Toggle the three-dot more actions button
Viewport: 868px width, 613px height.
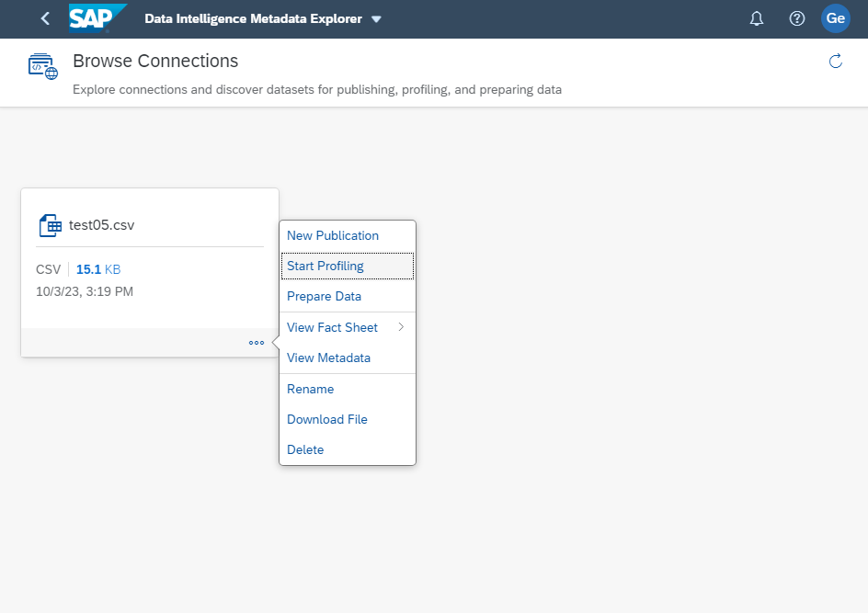[257, 343]
